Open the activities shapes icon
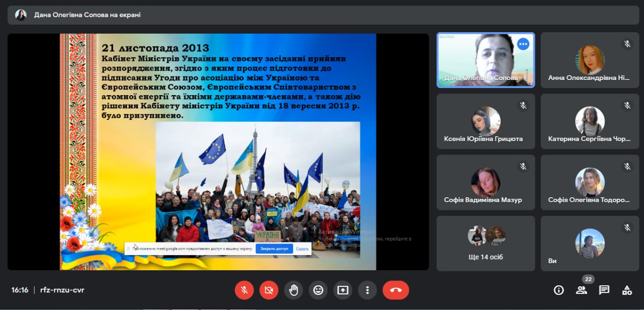 (x=627, y=290)
